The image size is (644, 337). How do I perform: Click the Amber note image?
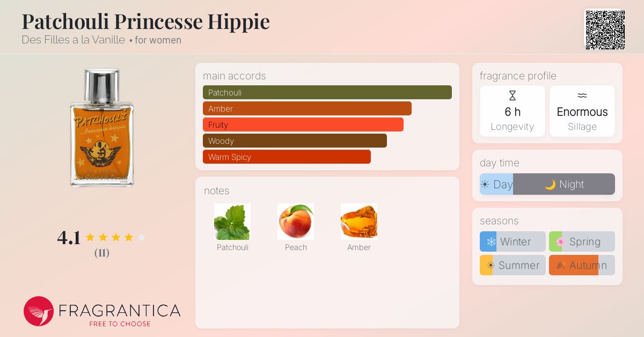359,222
